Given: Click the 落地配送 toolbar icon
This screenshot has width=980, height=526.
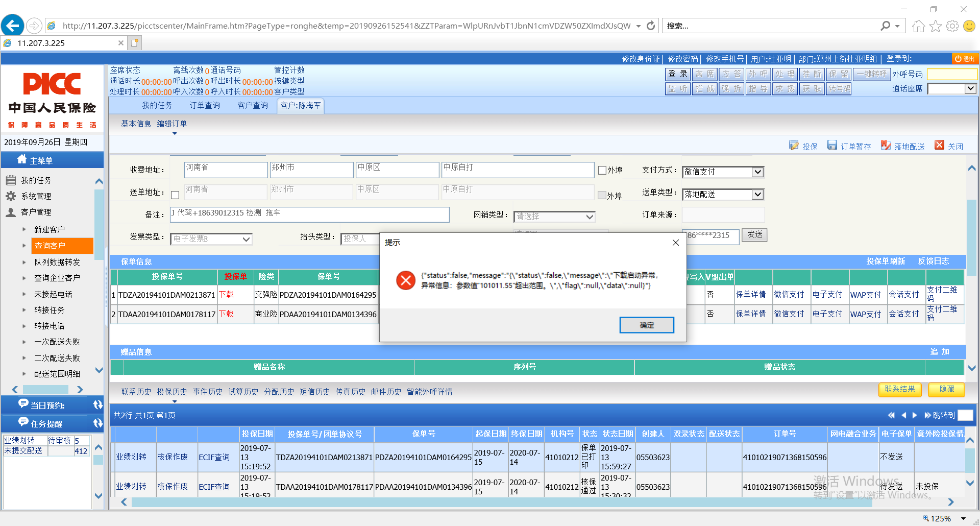Looking at the screenshot, I should [x=886, y=146].
